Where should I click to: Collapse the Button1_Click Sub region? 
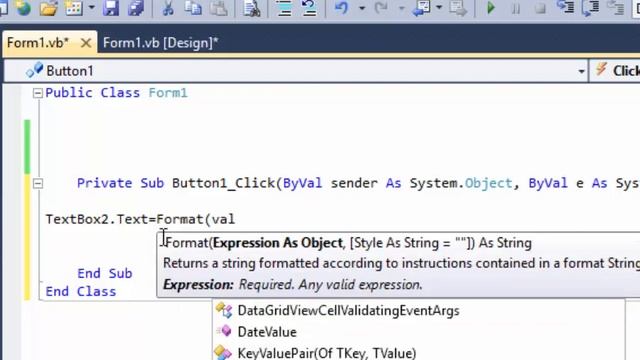coord(38,183)
